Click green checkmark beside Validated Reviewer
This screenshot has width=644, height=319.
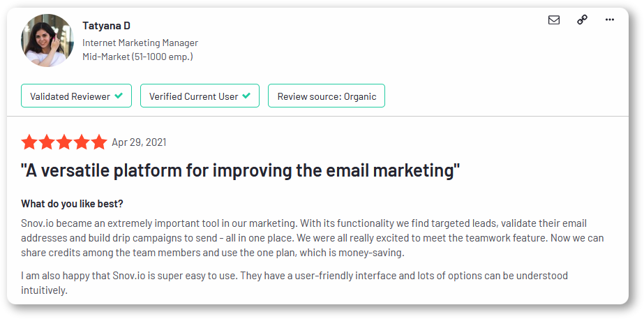(119, 96)
